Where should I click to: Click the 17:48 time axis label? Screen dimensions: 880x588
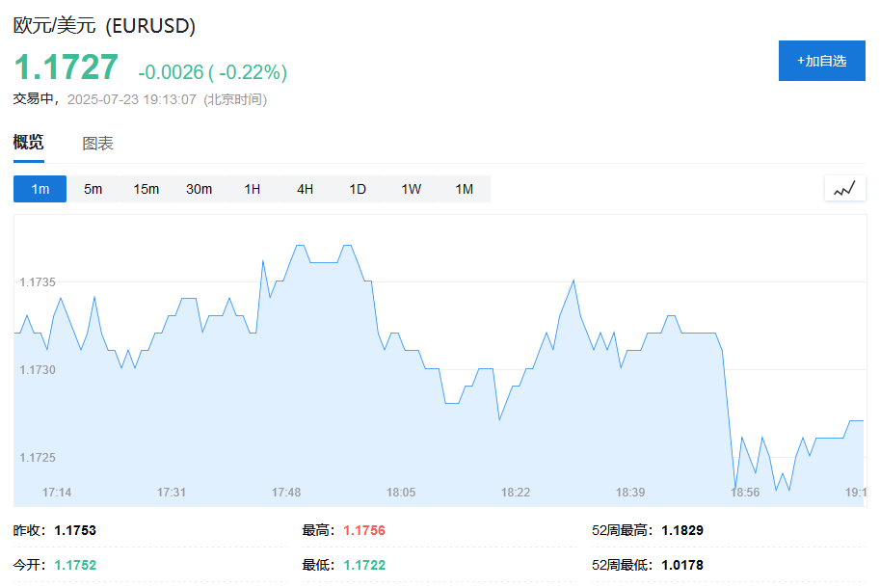(286, 492)
